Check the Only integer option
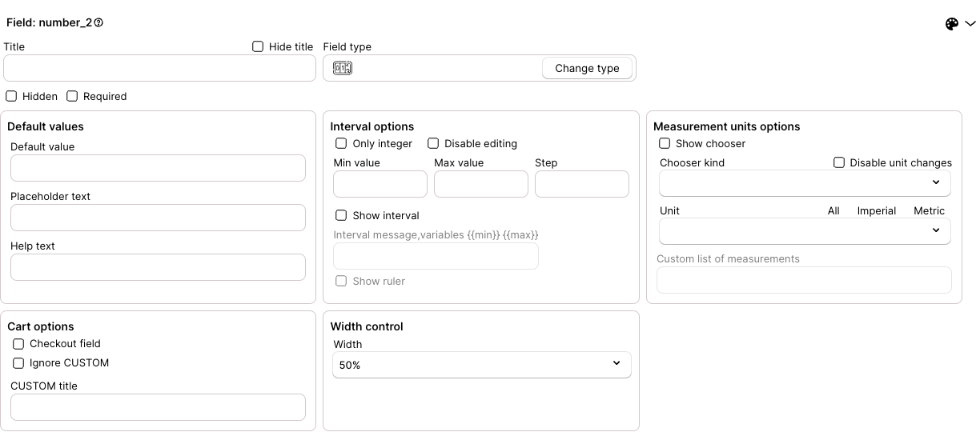 341,143
